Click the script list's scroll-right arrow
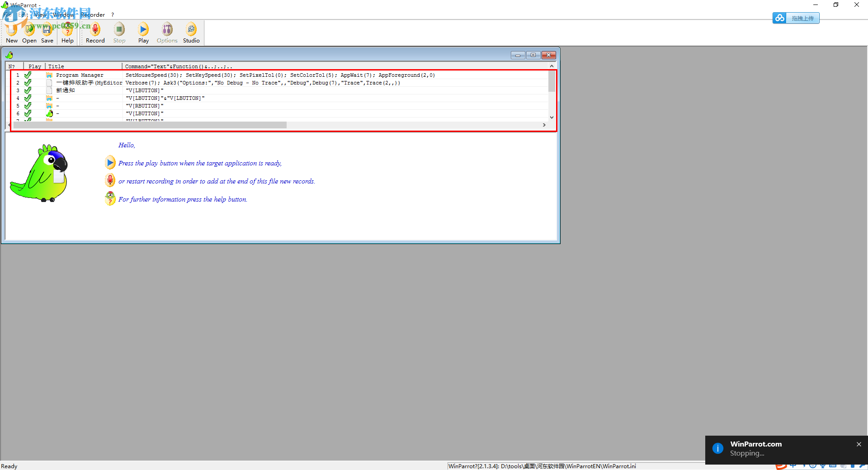868x470 pixels. click(544, 125)
